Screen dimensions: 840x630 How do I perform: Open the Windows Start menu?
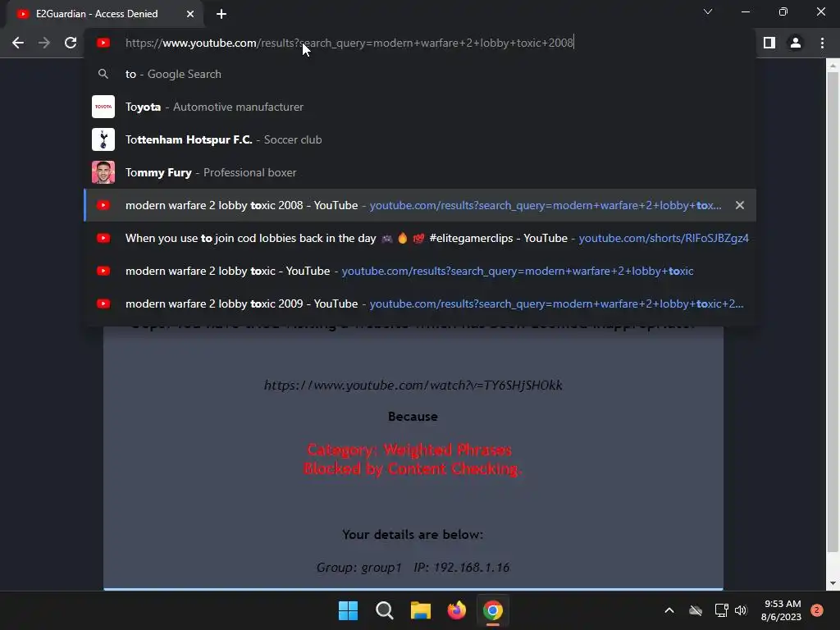tap(348, 610)
